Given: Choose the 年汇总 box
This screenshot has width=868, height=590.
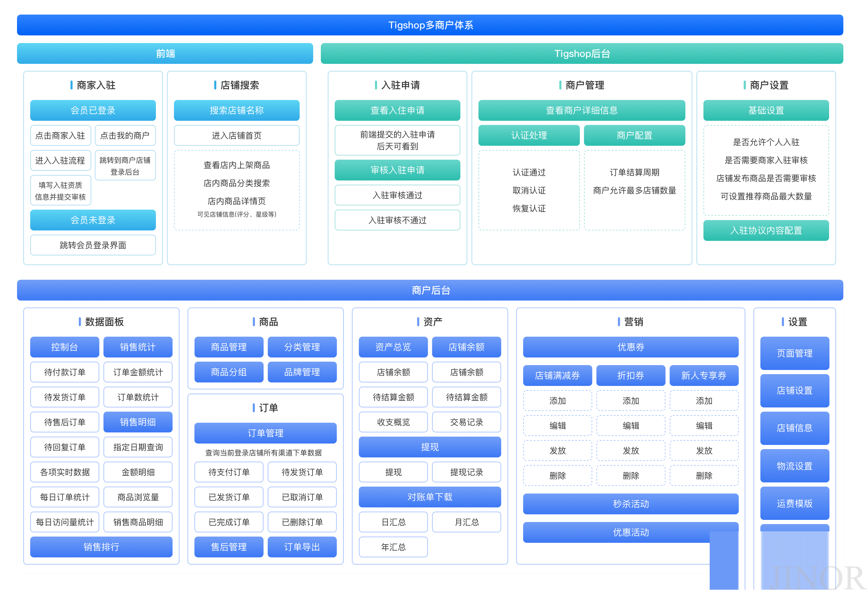Looking at the screenshot, I should coord(393,547).
